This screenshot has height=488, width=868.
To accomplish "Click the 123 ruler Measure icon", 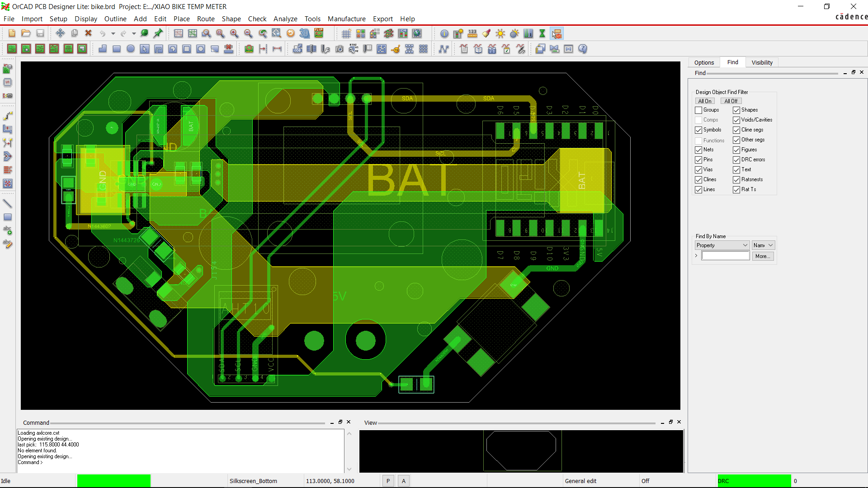I will pyautogui.click(x=472, y=33).
